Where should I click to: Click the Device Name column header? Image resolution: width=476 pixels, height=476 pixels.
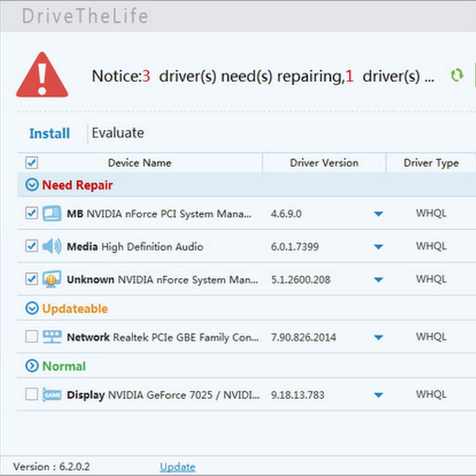pyautogui.click(x=140, y=163)
